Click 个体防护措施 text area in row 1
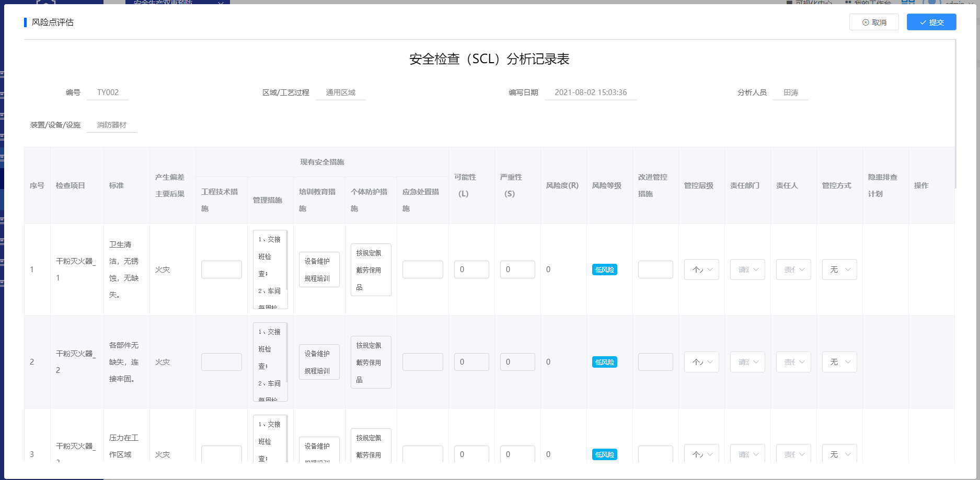Screen dimensions: 980x480 click(371, 270)
